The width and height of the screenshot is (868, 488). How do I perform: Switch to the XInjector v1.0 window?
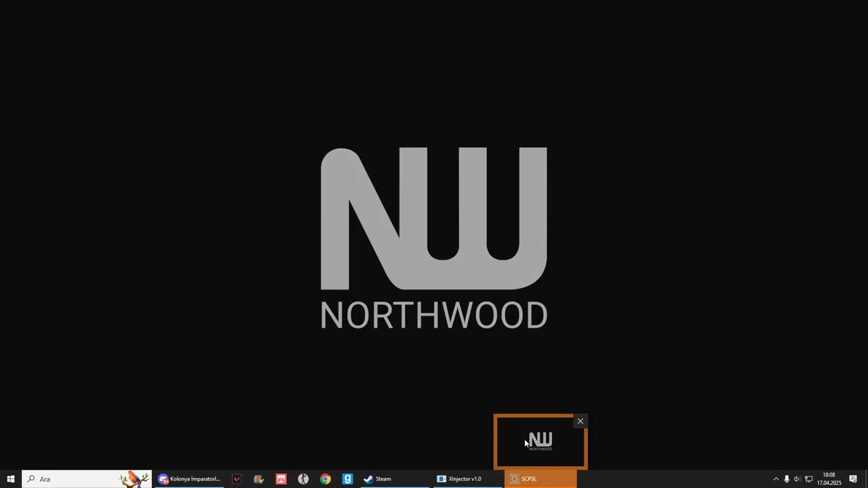pyautogui.click(x=467, y=479)
